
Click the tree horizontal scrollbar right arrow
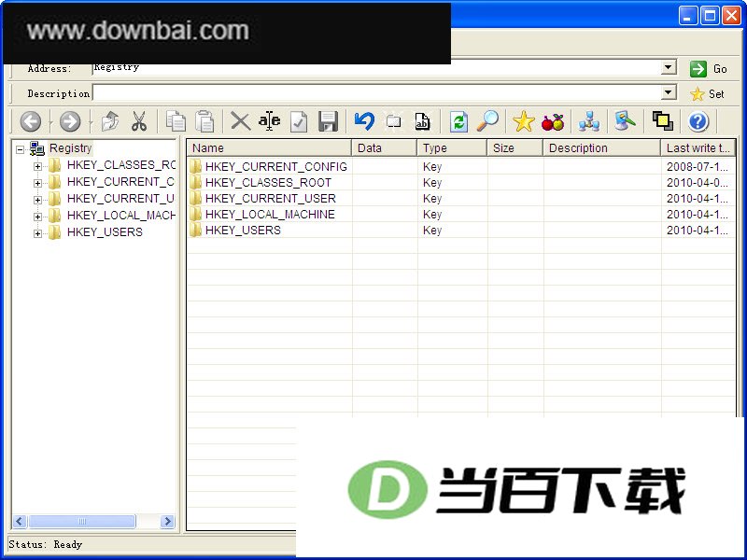(x=167, y=521)
